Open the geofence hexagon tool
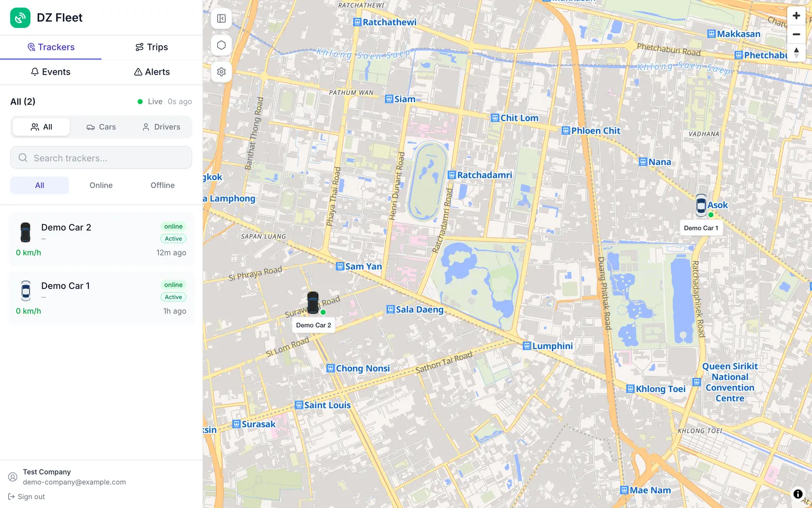 [221, 45]
